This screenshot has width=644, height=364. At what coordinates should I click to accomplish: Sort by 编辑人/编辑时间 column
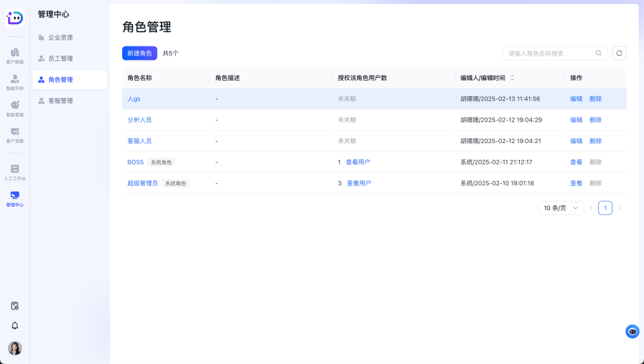click(513, 78)
